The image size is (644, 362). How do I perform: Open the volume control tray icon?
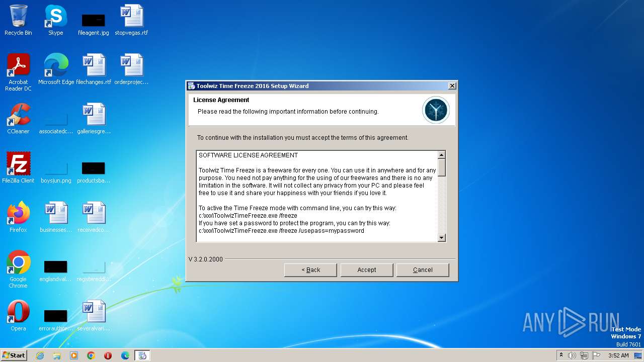click(x=572, y=355)
